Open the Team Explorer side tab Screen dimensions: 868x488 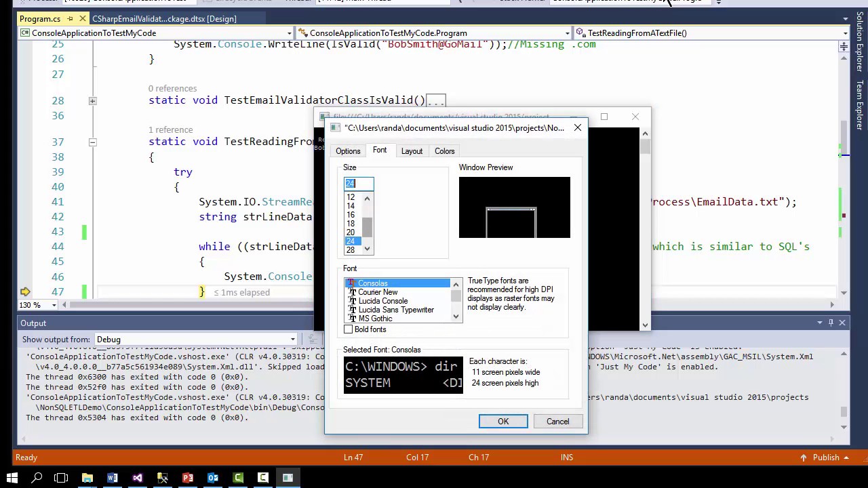859,106
